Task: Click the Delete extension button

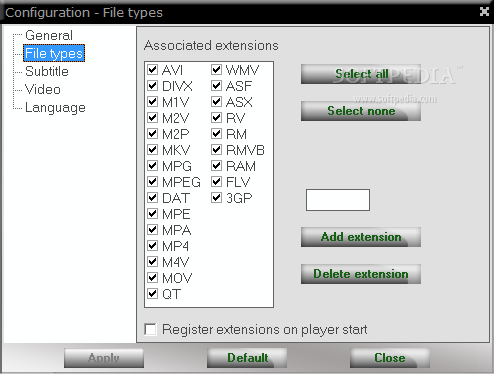Action: coord(361,274)
